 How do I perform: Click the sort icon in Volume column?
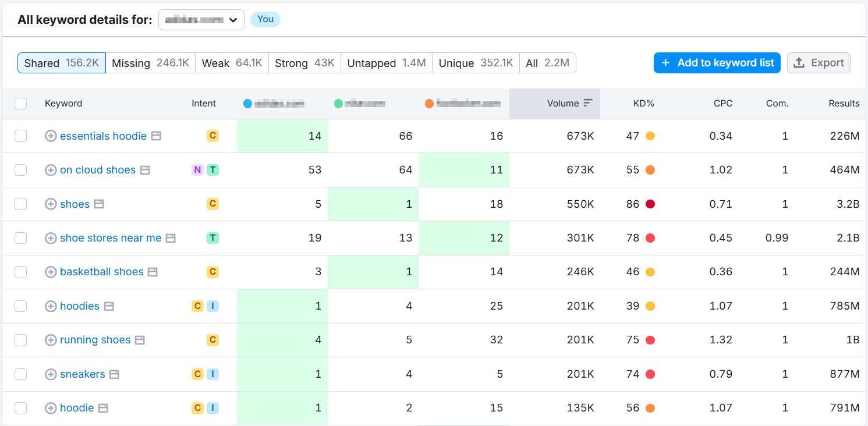coord(588,103)
